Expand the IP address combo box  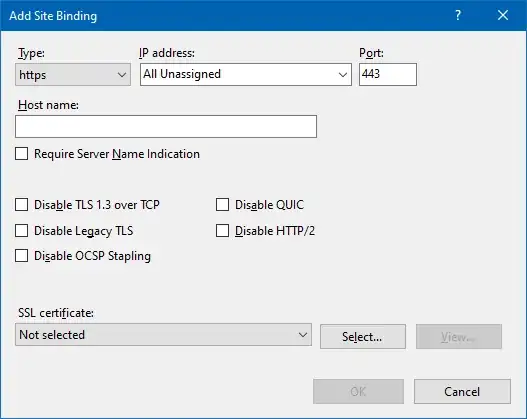(246, 74)
